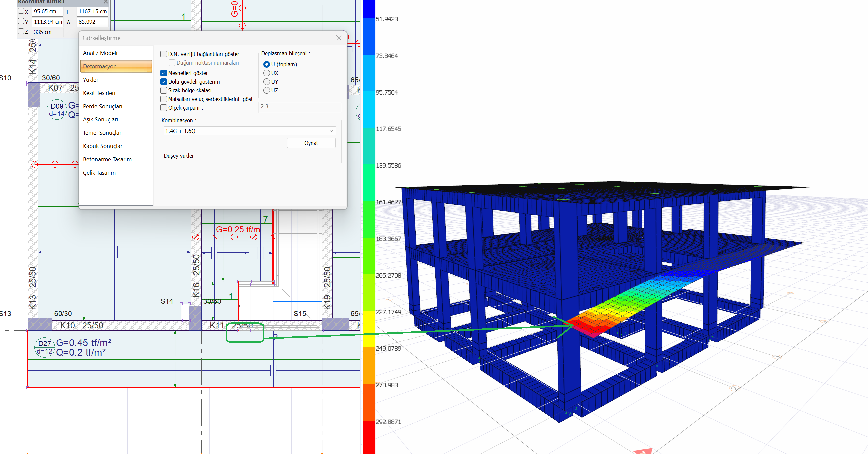Enable D.N. ve rijit bağlantıları göster checkbox
This screenshot has width=868, height=454.
164,54
